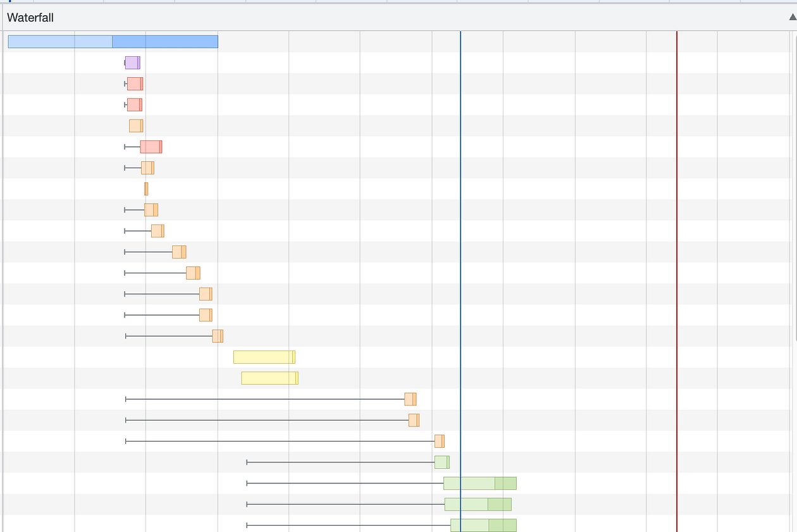Select the small green bar above the wide ones
This screenshot has width=797, height=532.
pos(442,462)
